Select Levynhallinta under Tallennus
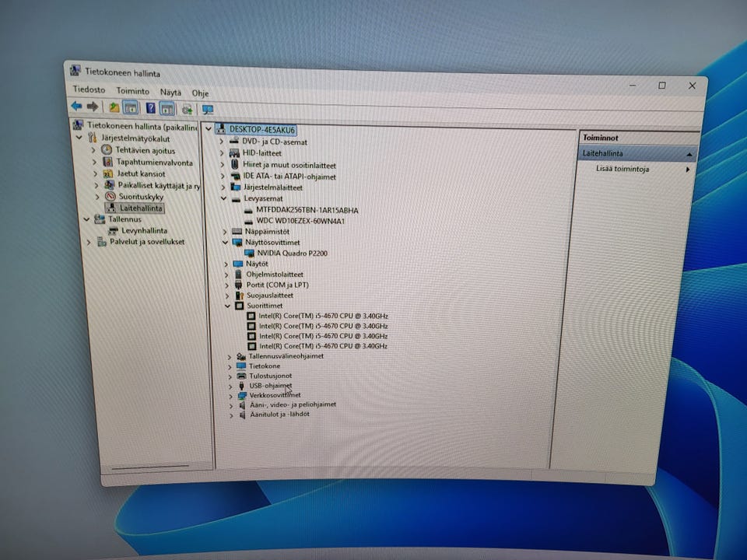 145,230
